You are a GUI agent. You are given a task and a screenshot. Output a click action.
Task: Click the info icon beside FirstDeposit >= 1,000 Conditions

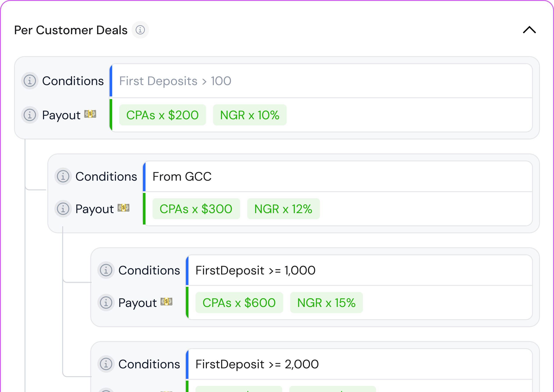click(x=106, y=270)
